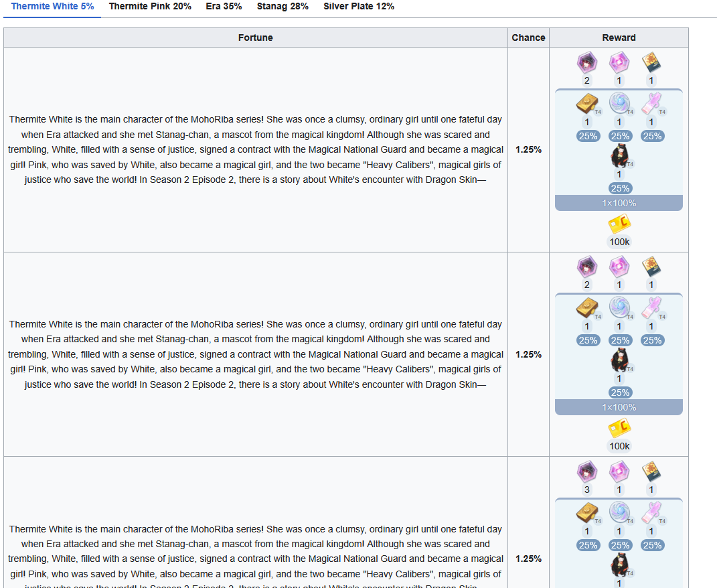Click the 1.25% chance in first row
717x588 pixels.
pyautogui.click(x=528, y=149)
